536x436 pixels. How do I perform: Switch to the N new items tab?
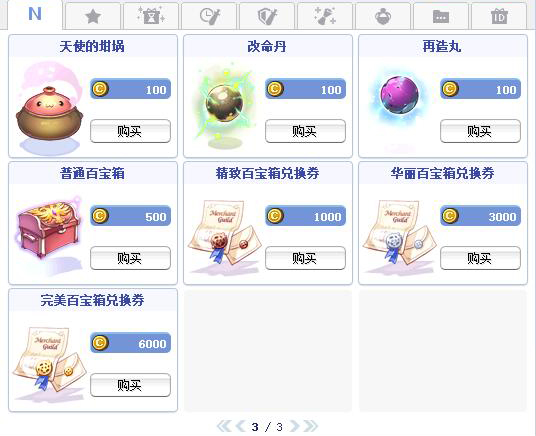[x=35, y=14]
